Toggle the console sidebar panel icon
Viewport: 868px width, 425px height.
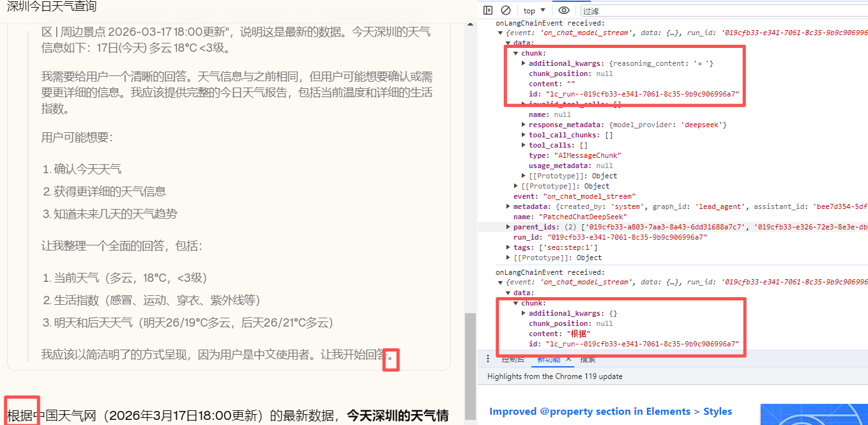(488, 10)
